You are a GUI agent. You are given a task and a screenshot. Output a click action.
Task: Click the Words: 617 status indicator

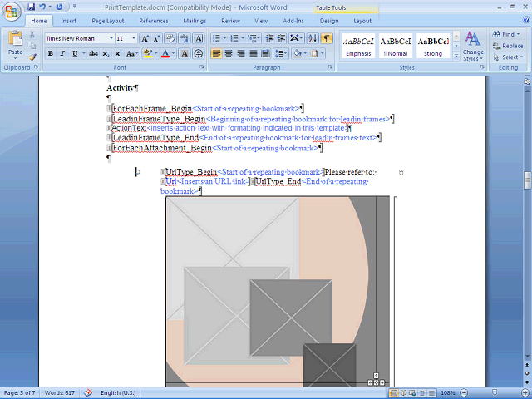click(x=60, y=393)
